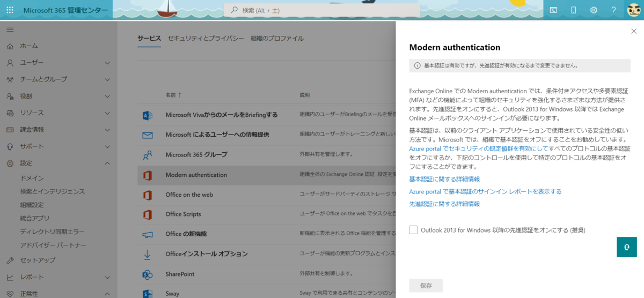Select the サービス tab
The height and width of the screenshot is (298, 644).
click(149, 39)
